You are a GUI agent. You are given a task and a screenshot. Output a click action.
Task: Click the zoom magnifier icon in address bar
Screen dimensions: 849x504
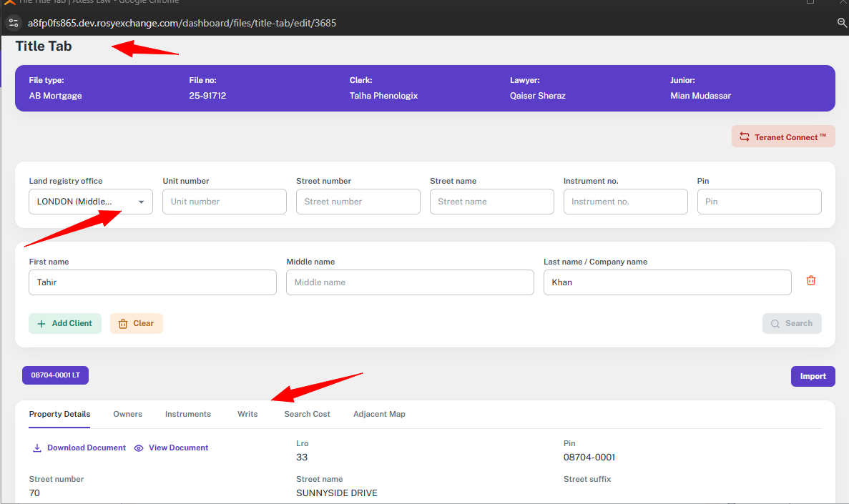[x=842, y=23]
